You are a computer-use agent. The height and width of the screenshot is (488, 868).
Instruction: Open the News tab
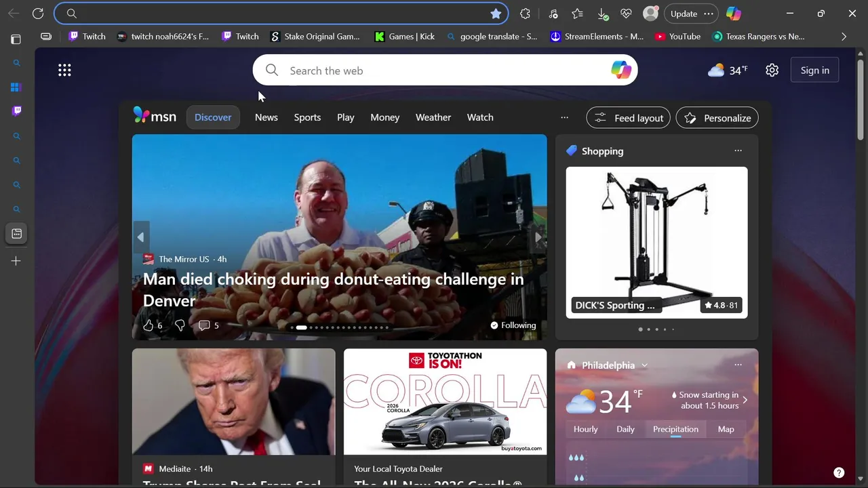coord(267,117)
